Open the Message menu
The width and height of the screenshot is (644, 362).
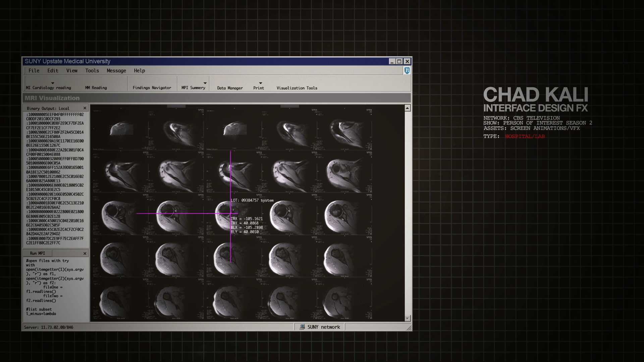coord(116,71)
